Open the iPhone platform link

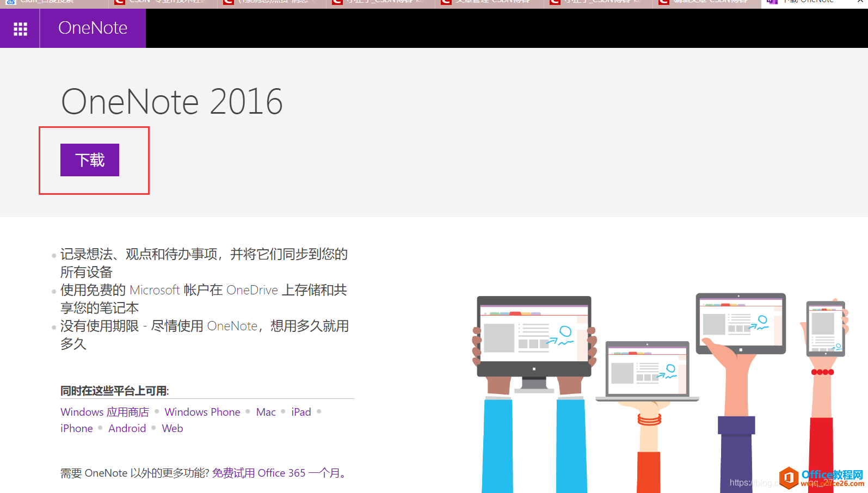pos(77,428)
